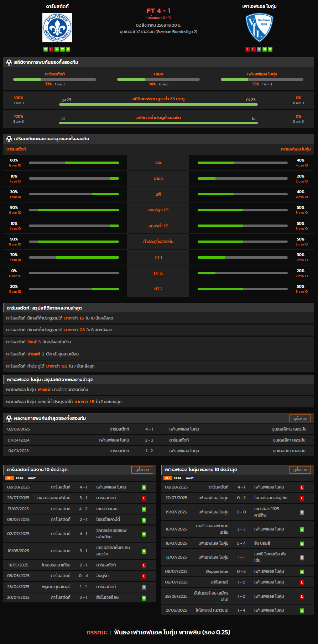Click soccer ball icon beside recent form comparison header
This screenshot has width=318, height=644.
(x=9, y=139)
